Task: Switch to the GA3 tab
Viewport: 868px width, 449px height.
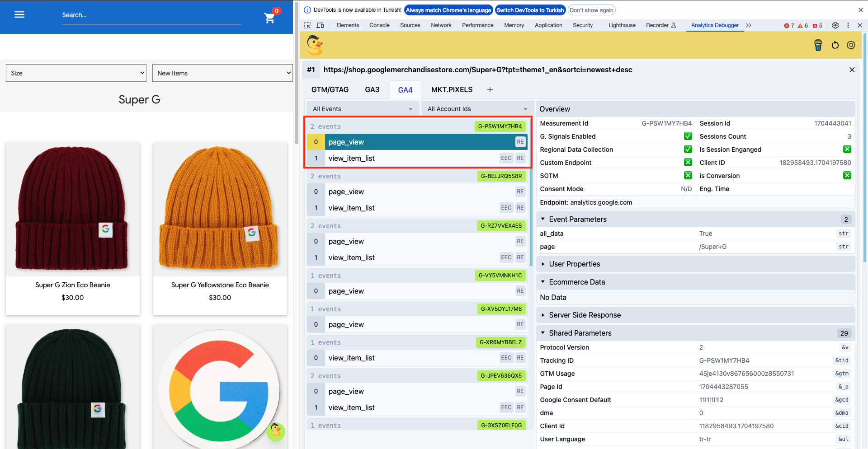Action: coord(372,89)
